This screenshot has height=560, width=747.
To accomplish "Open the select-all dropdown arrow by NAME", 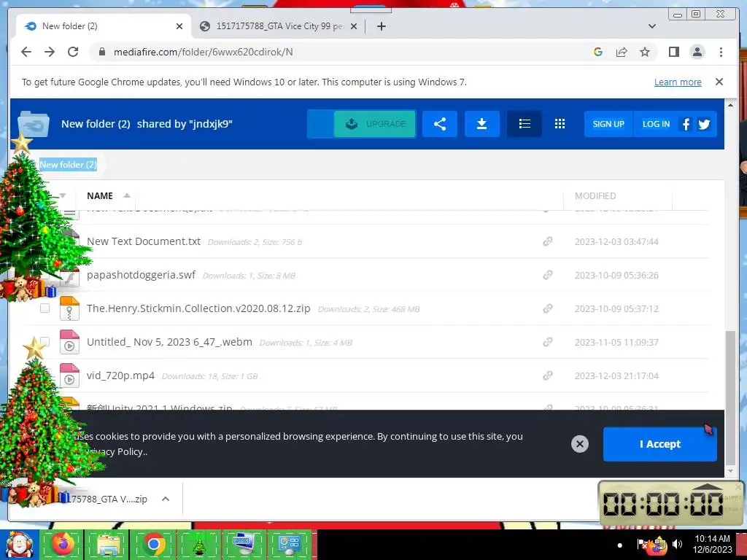I will (63, 195).
